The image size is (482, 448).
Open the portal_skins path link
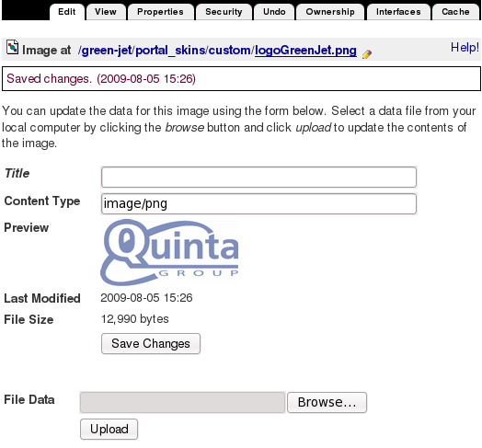[x=170, y=50]
